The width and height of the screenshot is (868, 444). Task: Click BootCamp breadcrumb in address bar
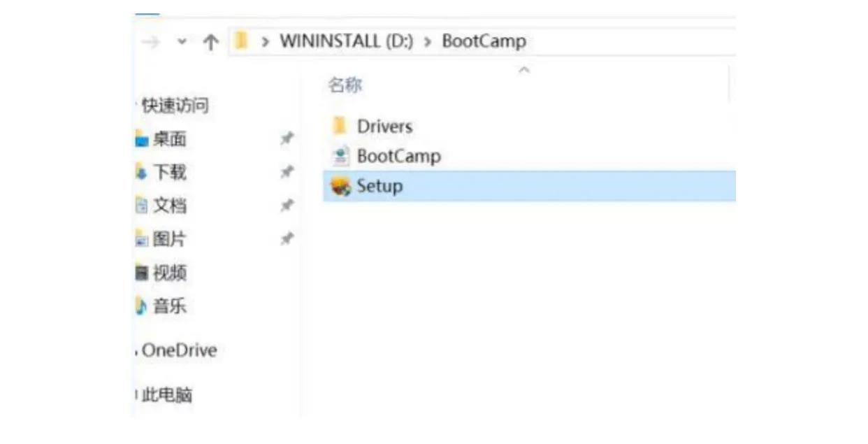tap(484, 41)
